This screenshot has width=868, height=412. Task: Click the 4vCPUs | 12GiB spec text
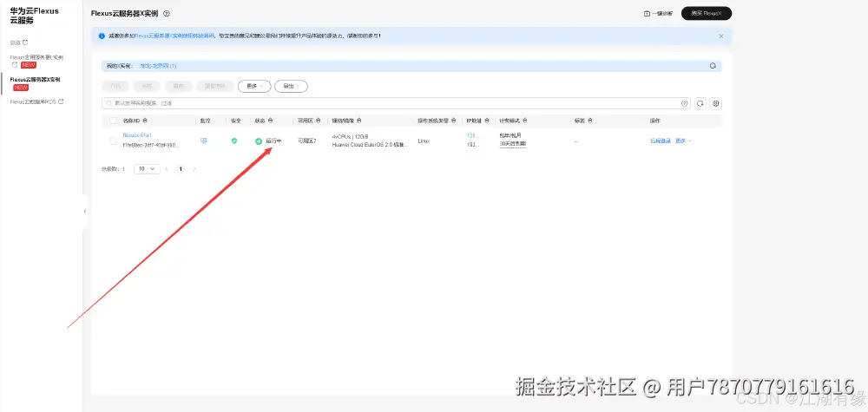pyautogui.click(x=350, y=136)
